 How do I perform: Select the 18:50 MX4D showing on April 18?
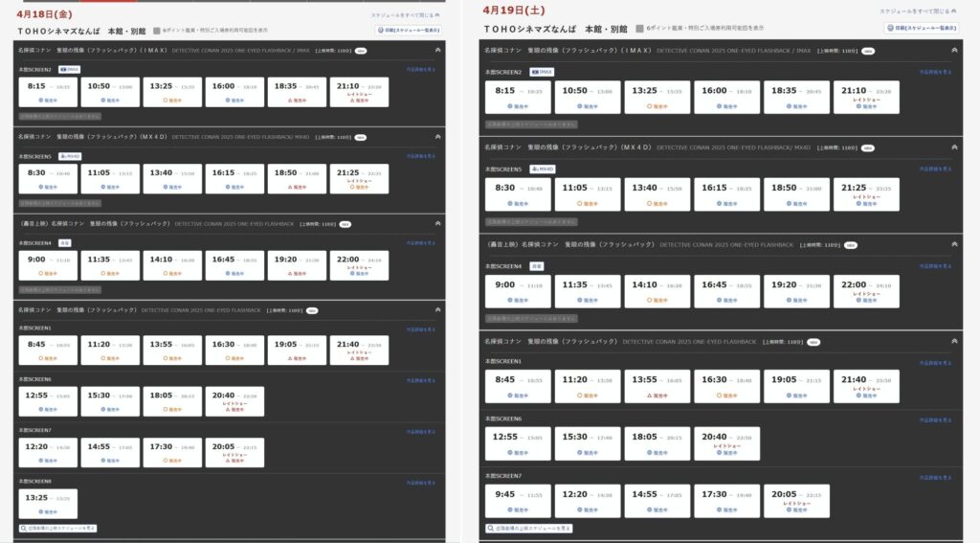[x=297, y=179]
